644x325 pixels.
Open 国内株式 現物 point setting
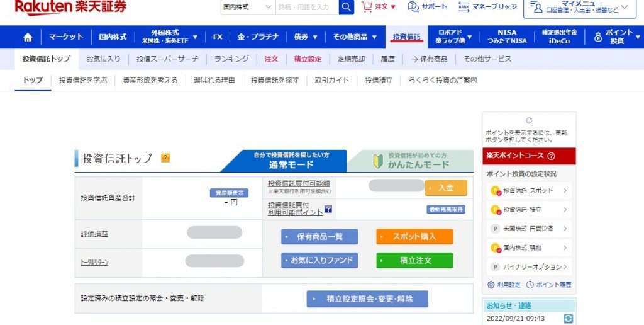pyautogui.click(x=528, y=248)
